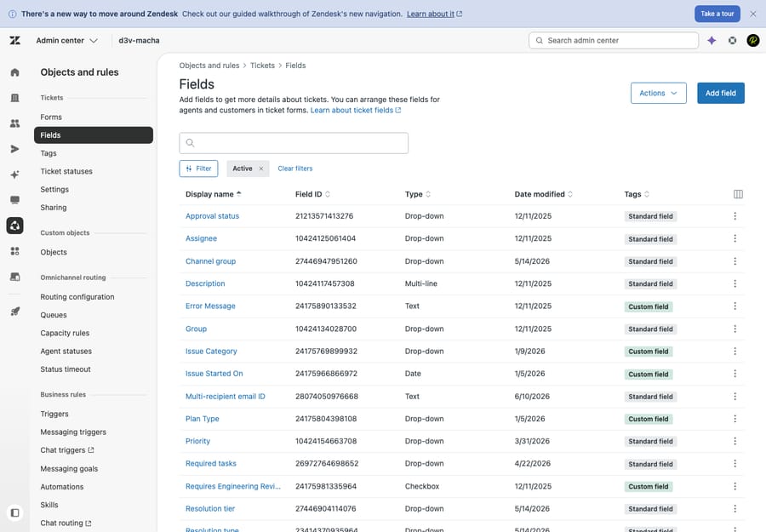766x532 pixels.
Task: Open the Actions dropdown
Action: 658,93
